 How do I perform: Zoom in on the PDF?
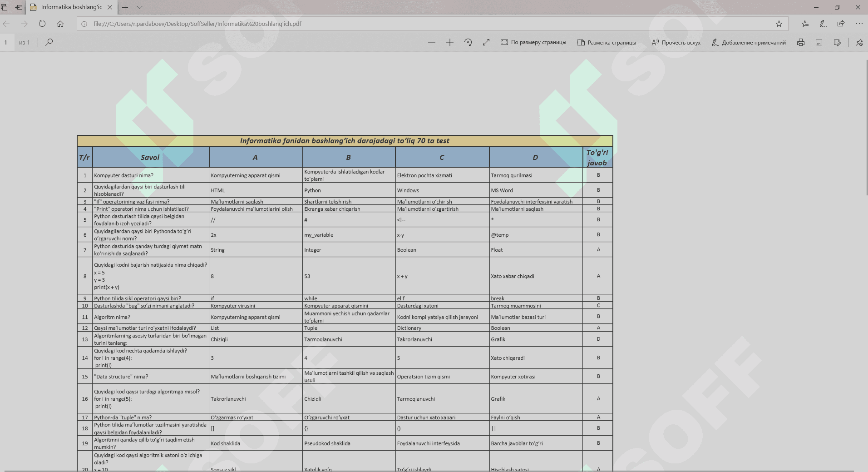coord(450,42)
